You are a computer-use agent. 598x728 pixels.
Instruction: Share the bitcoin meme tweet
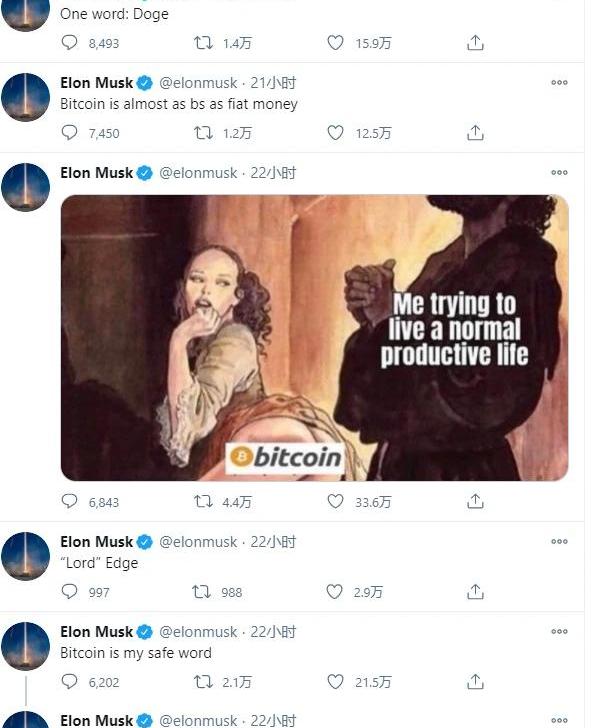(x=475, y=501)
